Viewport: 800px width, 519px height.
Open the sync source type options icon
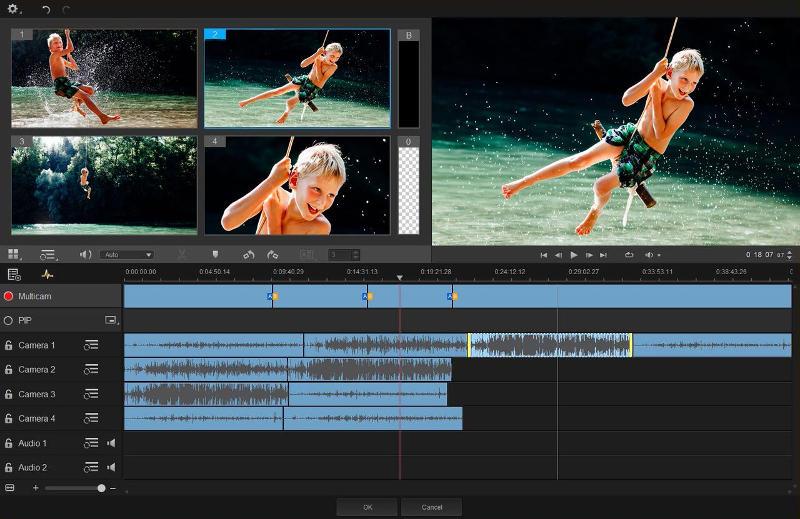(48, 254)
